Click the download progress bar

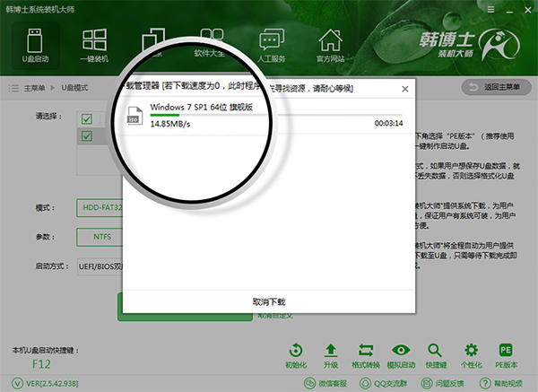click(276, 115)
